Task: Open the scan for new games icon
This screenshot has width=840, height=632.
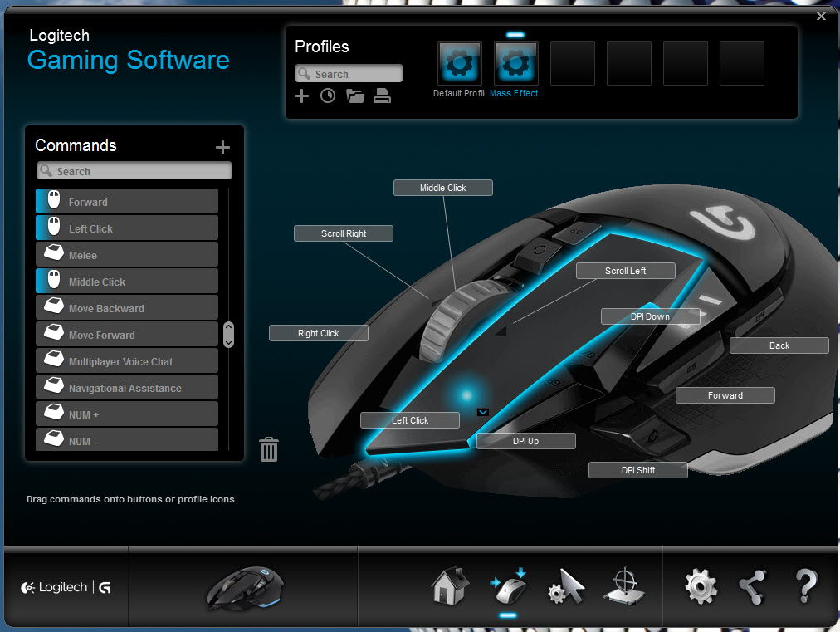Action: (328, 96)
